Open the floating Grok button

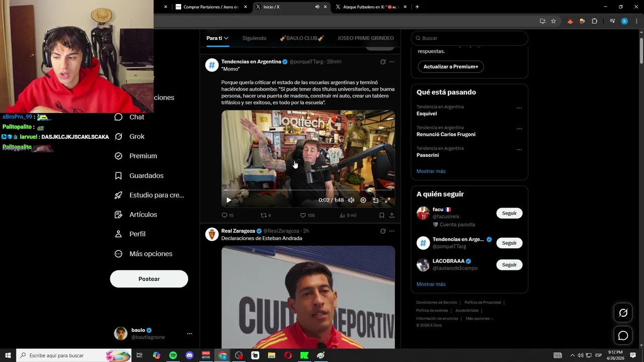click(x=623, y=313)
